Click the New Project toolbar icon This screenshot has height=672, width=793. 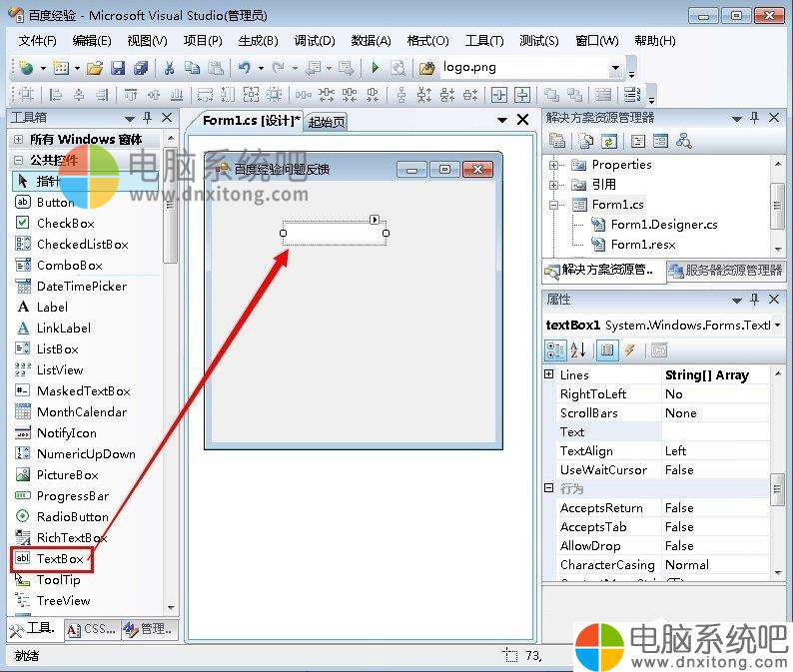coord(26,67)
